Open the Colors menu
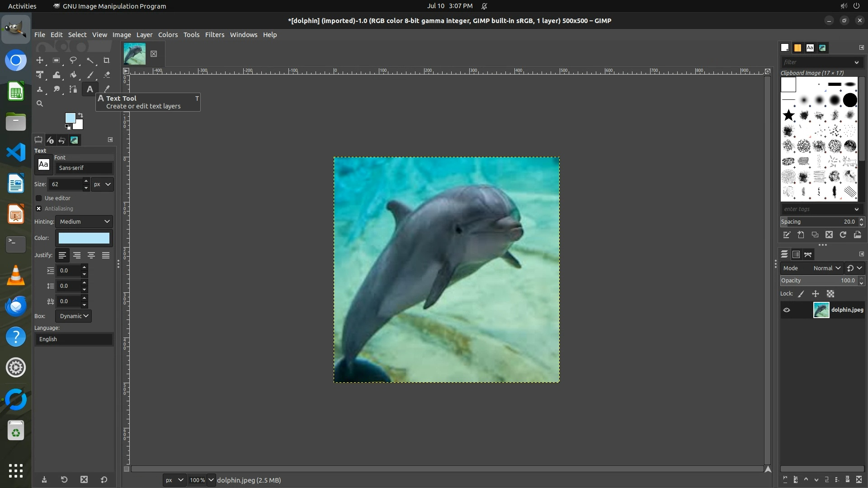The height and width of the screenshot is (488, 868). 168,35
